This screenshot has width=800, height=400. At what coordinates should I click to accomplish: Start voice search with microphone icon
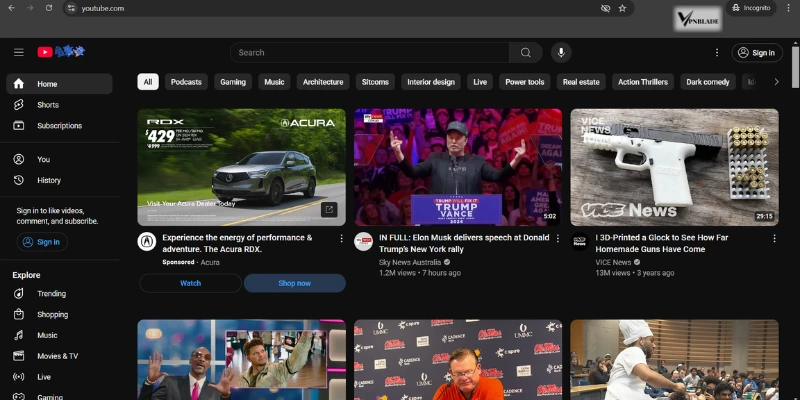coord(561,53)
